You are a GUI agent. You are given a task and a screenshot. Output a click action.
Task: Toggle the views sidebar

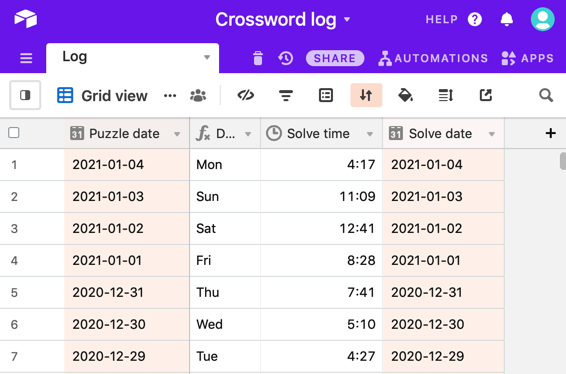(x=25, y=95)
